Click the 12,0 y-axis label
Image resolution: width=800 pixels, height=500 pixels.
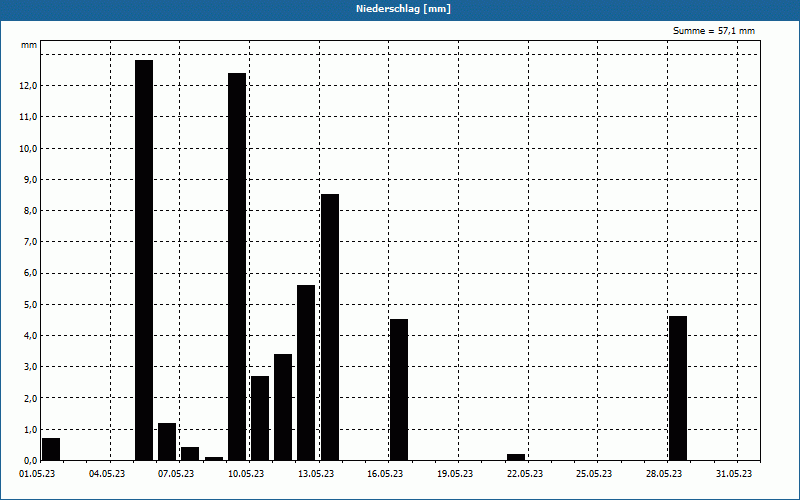[x=29, y=86]
